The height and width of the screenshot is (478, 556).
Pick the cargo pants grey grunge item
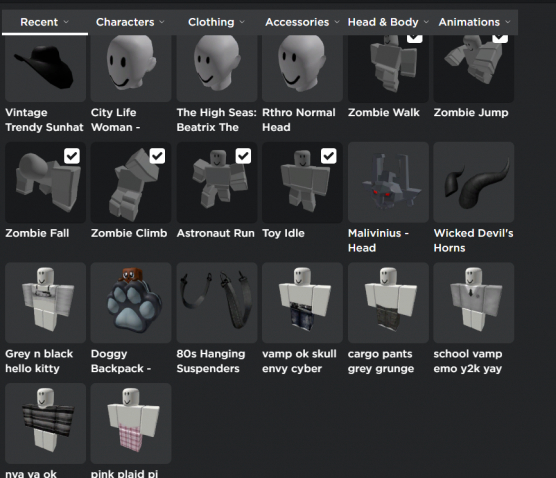(388, 302)
